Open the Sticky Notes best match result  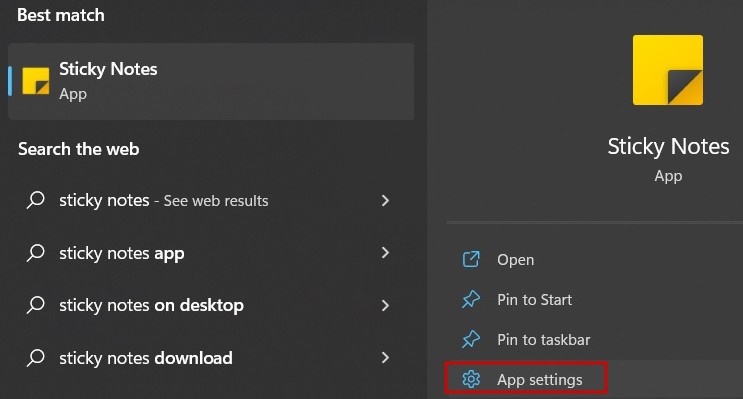click(x=211, y=82)
